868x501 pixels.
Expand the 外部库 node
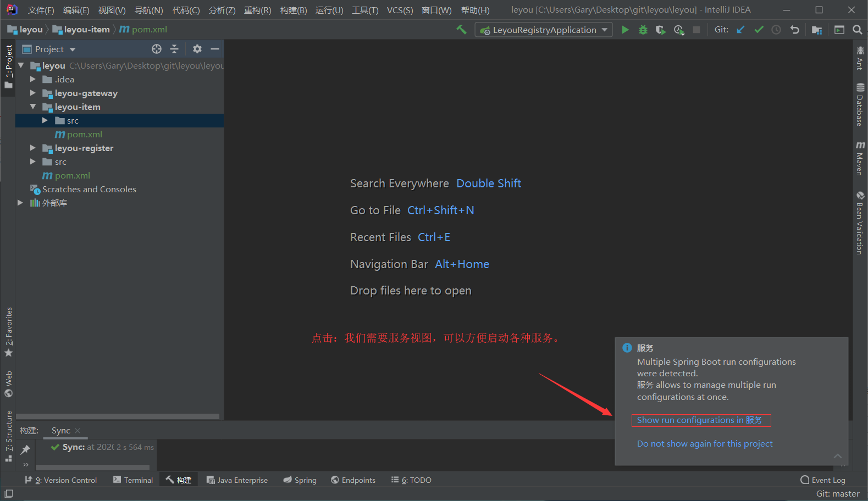point(21,203)
